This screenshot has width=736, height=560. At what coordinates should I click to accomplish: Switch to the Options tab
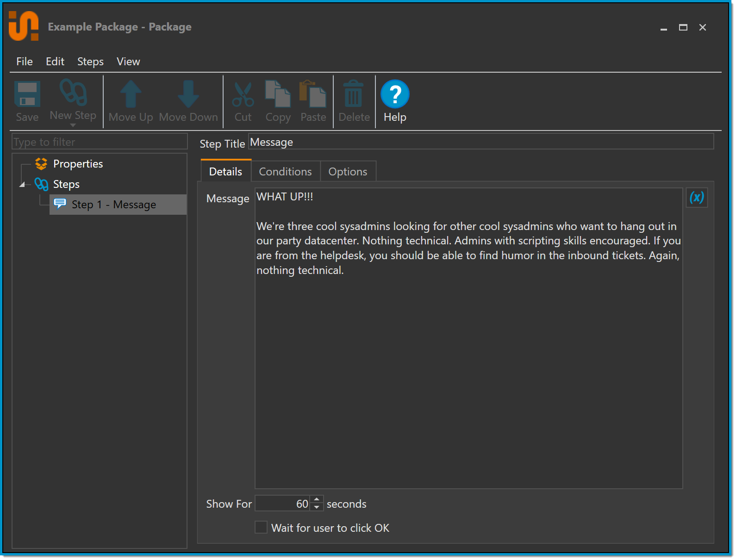click(348, 171)
